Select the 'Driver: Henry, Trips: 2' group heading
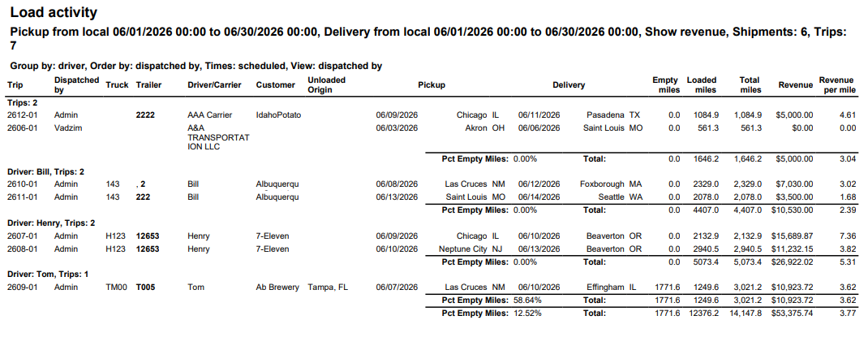 tap(51, 223)
